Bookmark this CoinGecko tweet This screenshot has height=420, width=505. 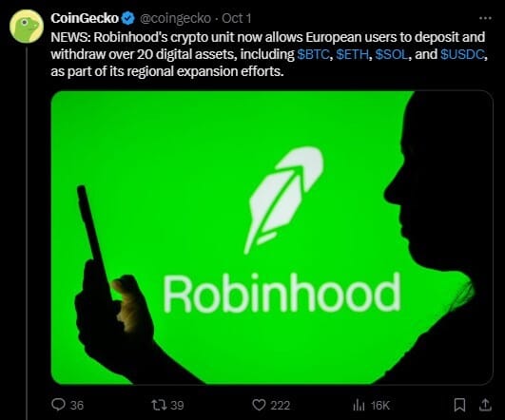tap(459, 405)
